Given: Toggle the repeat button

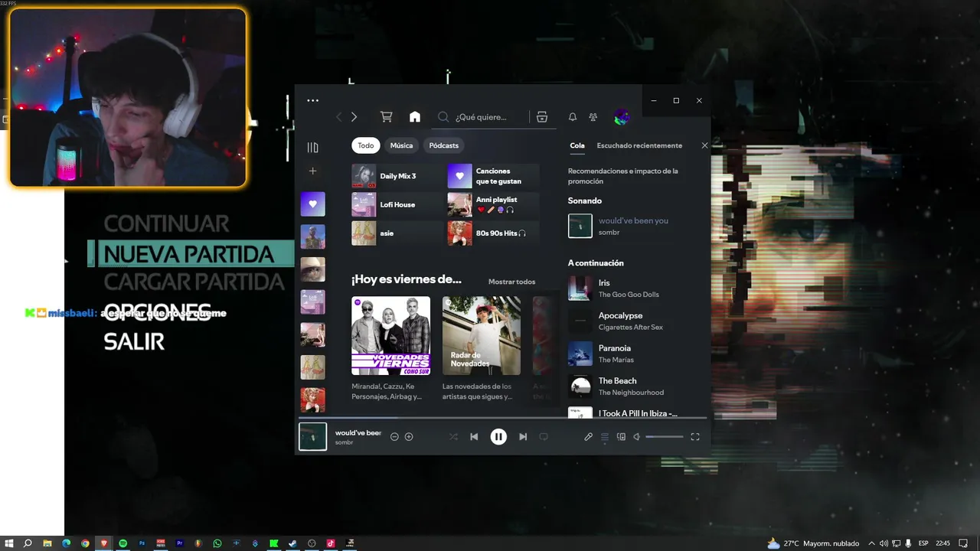Looking at the screenshot, I should (x=544, y=437).
